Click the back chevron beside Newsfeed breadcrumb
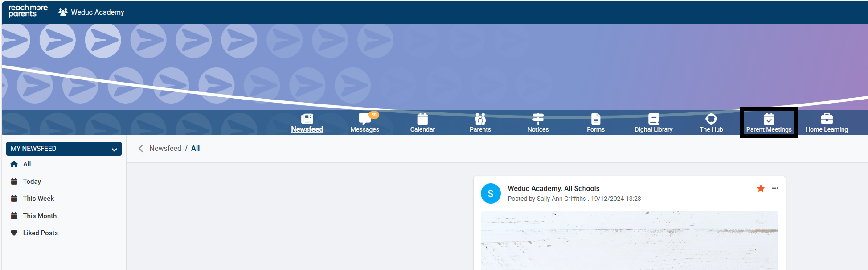 [141, 149]
